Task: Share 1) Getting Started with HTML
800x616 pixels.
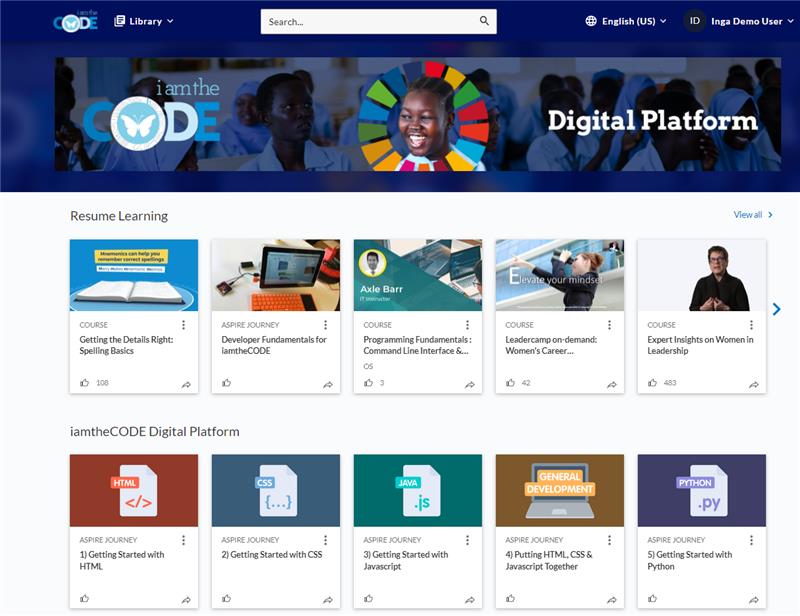Action: click(x=186, y=600)
